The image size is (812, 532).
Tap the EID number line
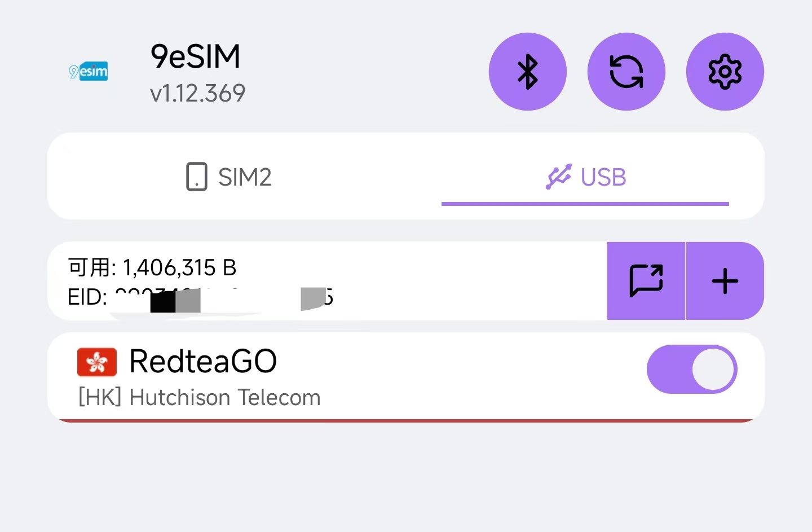click(x=200, y=297)
